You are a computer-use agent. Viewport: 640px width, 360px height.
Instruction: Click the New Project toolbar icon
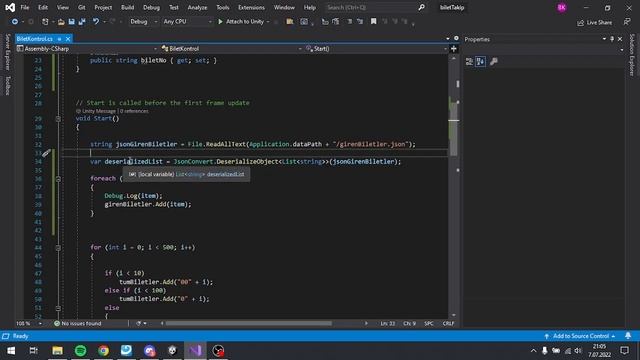45,22
